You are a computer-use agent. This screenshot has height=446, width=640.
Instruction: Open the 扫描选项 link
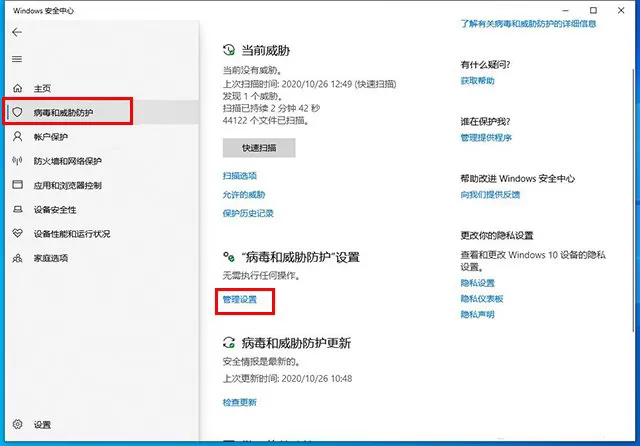coord(240,176)
